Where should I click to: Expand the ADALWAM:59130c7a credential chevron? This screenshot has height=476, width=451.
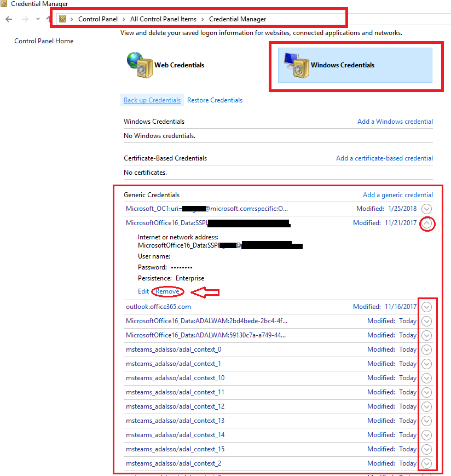(x=426, y=335)
